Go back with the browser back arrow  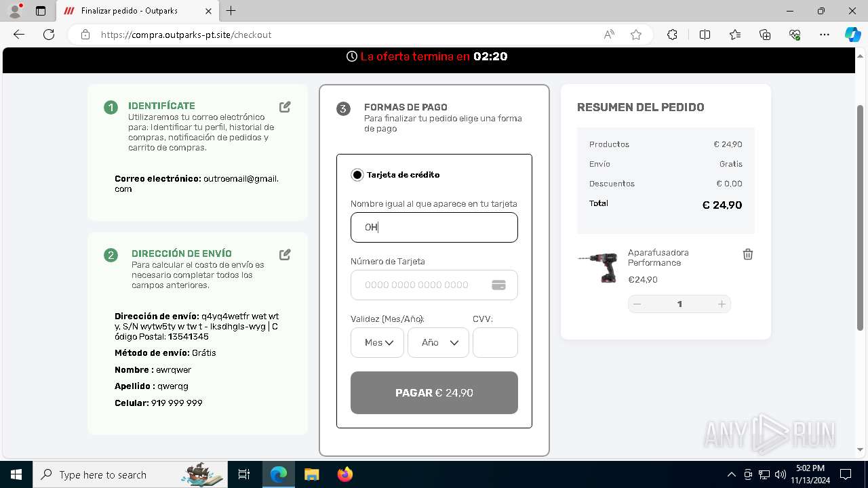point(18,35)
